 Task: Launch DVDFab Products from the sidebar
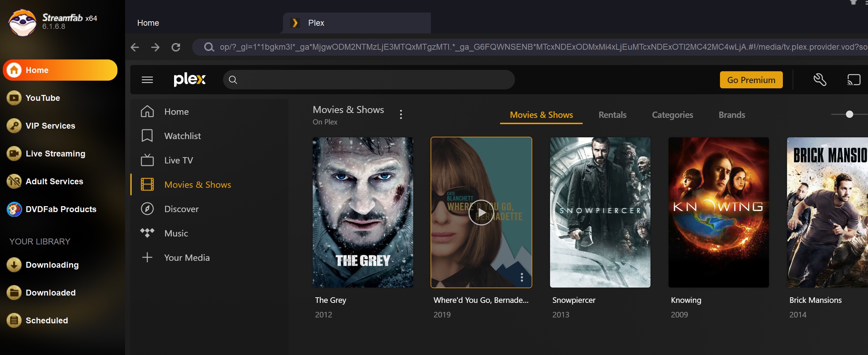[61, 209]
